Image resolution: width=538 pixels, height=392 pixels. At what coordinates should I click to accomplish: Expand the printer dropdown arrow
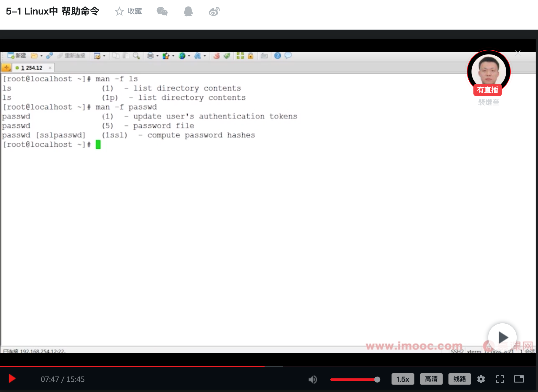coord(157,56)
